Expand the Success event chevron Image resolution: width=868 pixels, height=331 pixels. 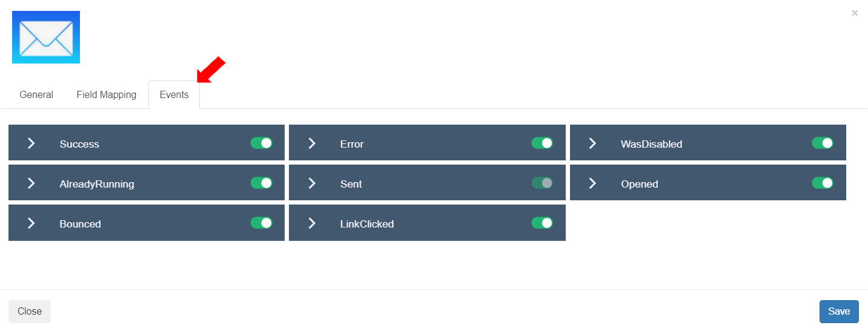[x=31, y=143]
